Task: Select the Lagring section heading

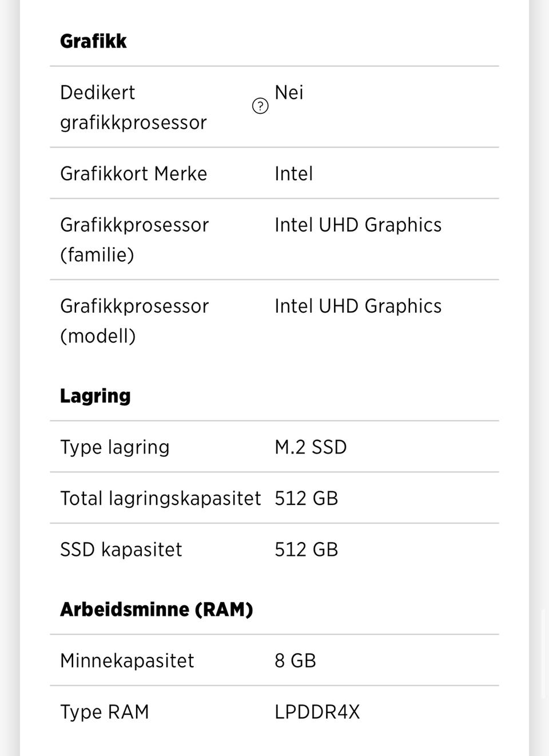Action: [96, 396]
